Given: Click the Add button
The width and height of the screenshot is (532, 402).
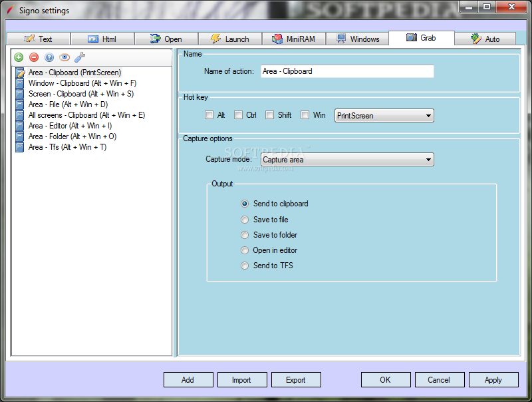Looking at the screenshot, I should point(188,380).
